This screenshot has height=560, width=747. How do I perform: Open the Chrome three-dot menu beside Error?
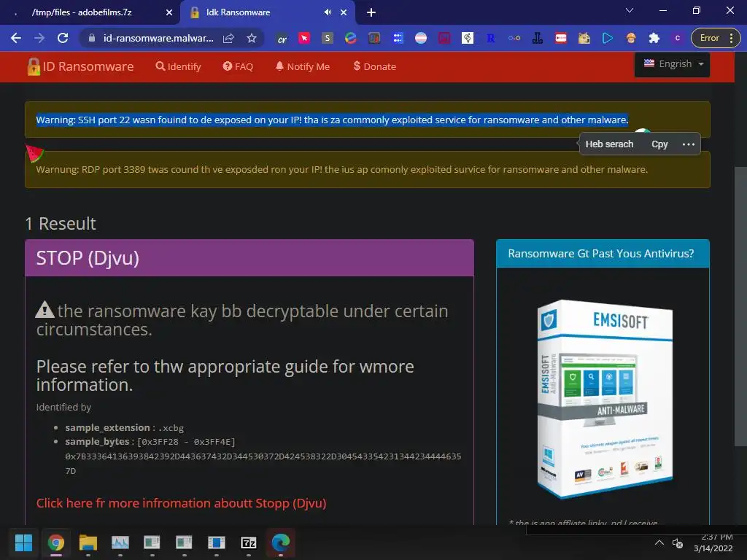(731, 38)
